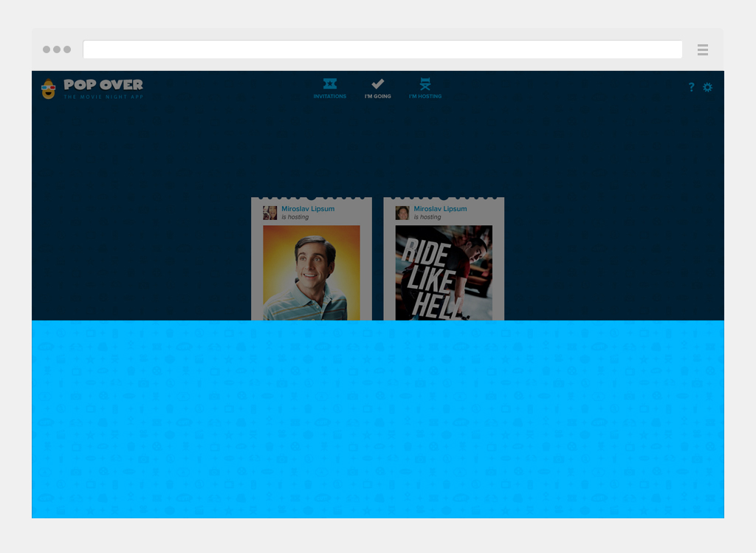The image size is (756, 553).
Task: Click the first gray browser window dot
Action: point(47,49)
